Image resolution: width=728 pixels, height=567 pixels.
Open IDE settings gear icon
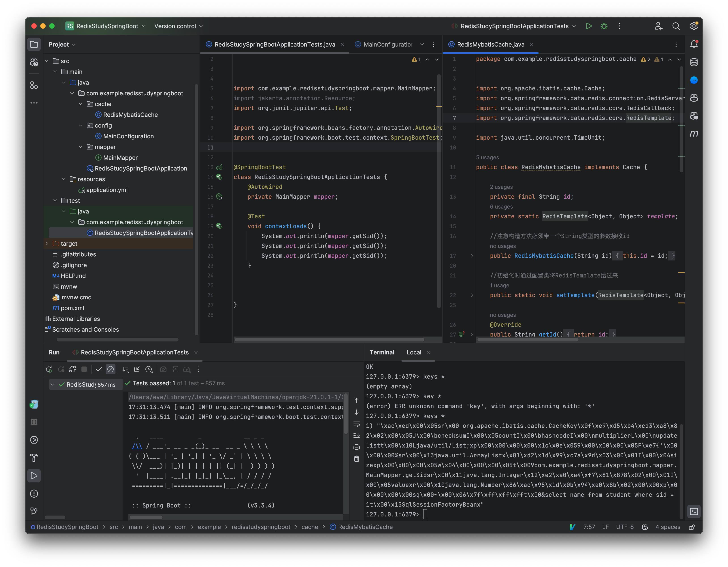point(694,26)
